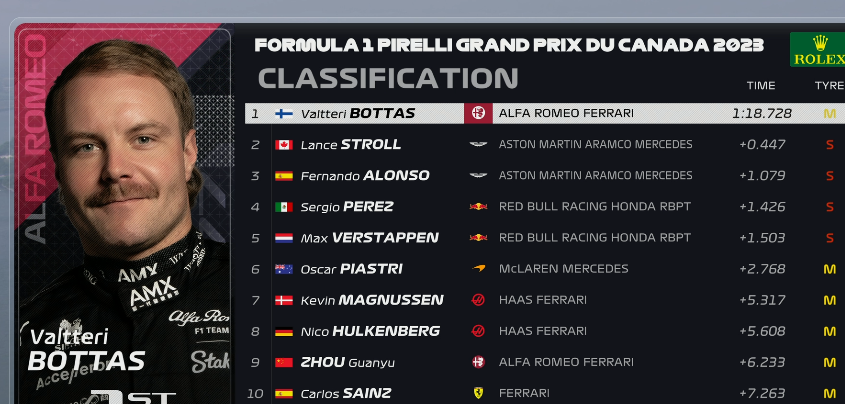The height and width of the screenshot is (404, 845).
Task: Click McLaren logo in Piastri's row
Action: [478, 268]
